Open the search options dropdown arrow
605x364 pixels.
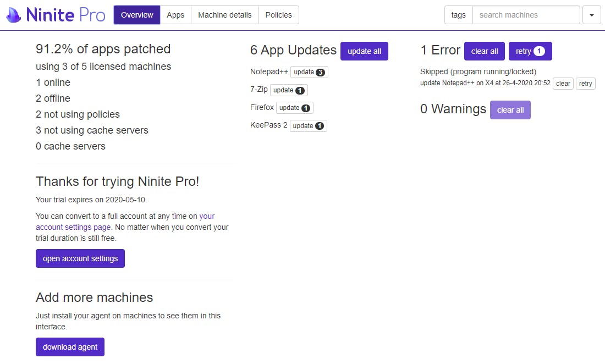591,15
